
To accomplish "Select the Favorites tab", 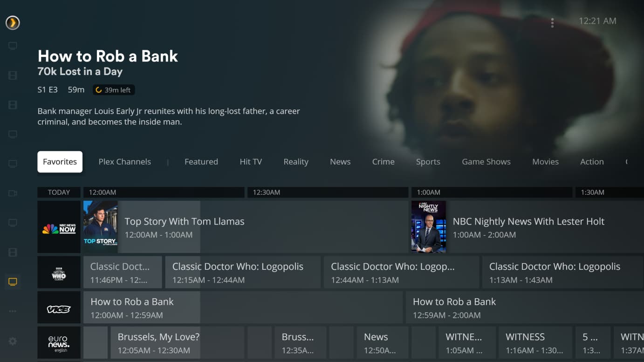I will tap(60, 162).
